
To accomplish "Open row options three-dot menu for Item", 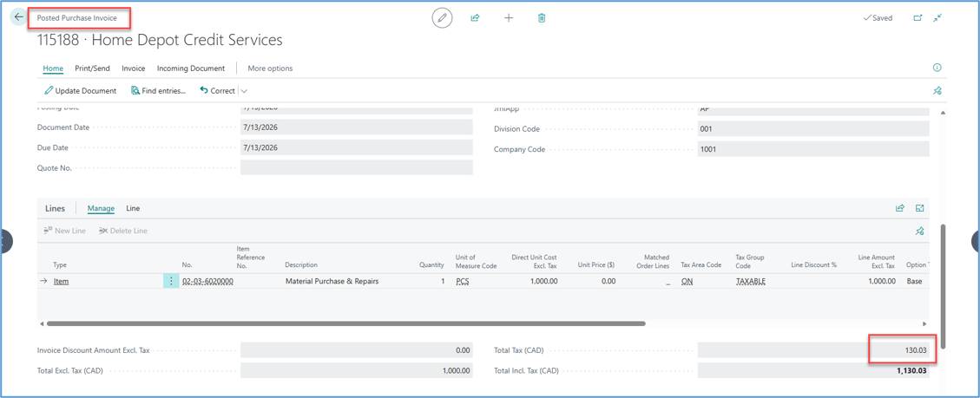I will [171, 281].
